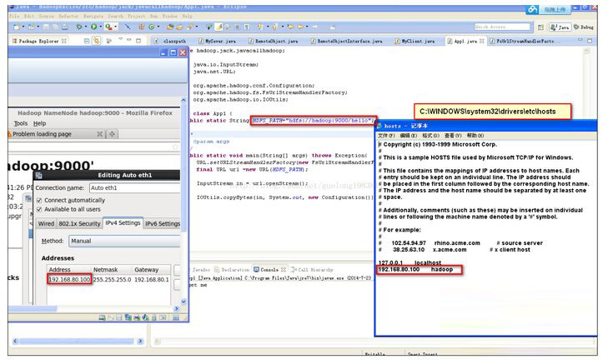603x364 pixels.
Task: Click the green Run launch icon
Action: point(94,27)
